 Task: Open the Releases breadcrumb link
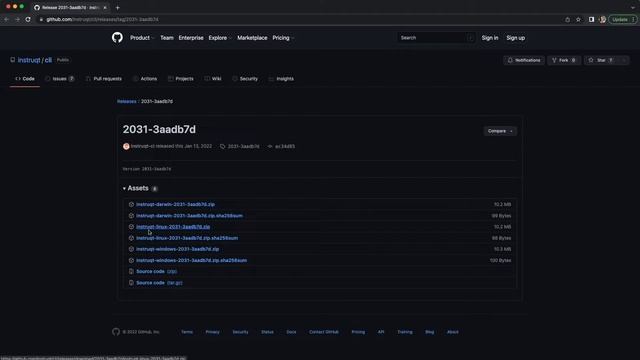127,101
